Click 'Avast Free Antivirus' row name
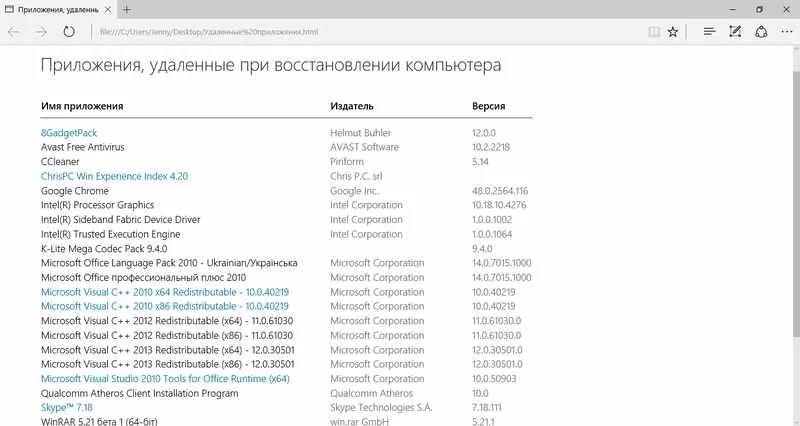Image resolution: width=800 pixels, height=426 pixels. coord(83,147)
